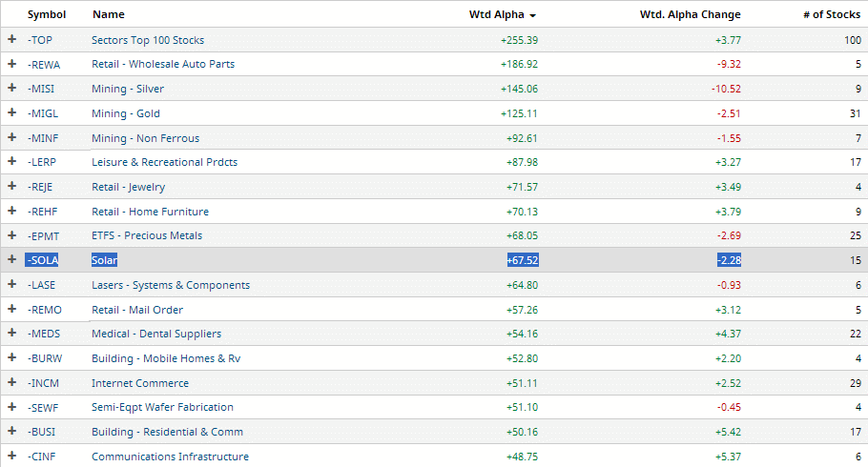Expand the -REHF Home Furniture row
The height and width of the screenshot is (467, 868).
tap(11, 211)
